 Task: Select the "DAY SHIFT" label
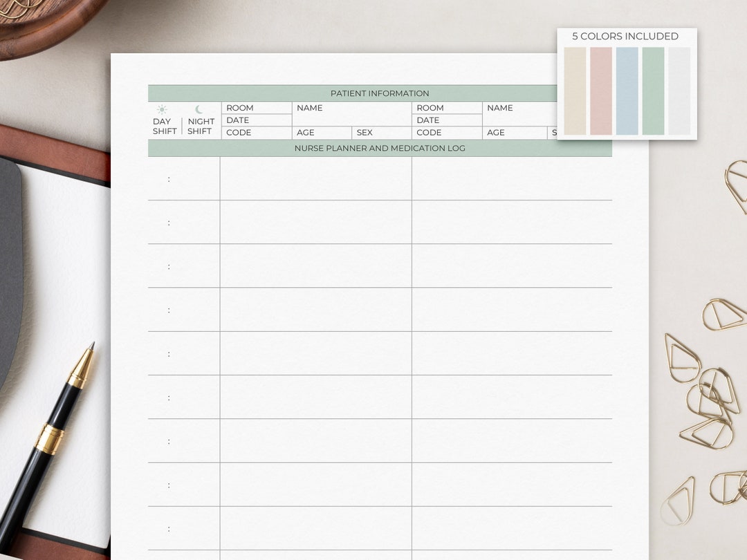click(x=165, y=127)
